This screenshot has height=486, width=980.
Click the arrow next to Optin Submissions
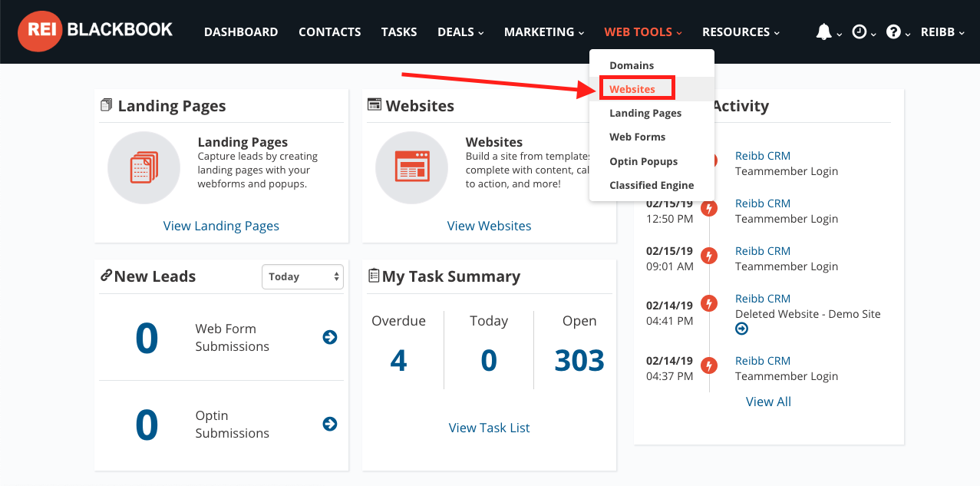click(x=330, y=424)
